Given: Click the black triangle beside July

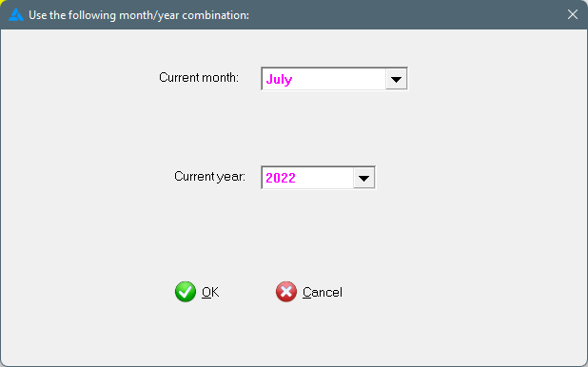Looking at the screenshot, I should point(396,80).
